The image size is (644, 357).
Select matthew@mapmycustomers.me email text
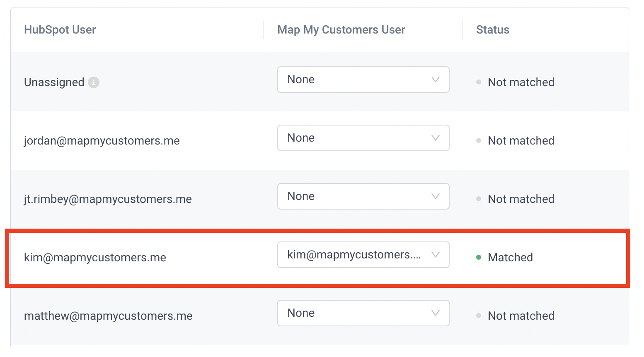(108, 316)
